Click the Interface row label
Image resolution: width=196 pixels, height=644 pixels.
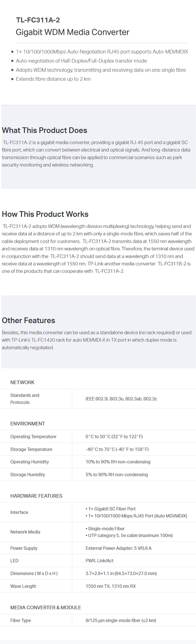(x=19, y=512)
